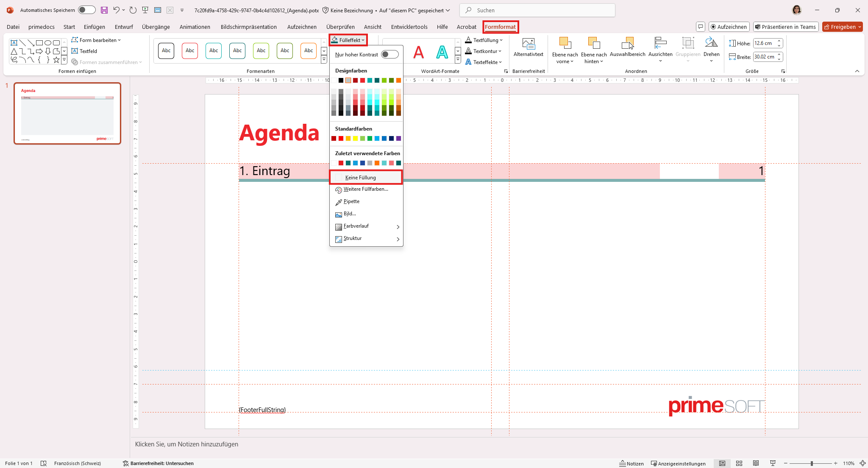Fit slide to window icon

[x=862, y=463]
